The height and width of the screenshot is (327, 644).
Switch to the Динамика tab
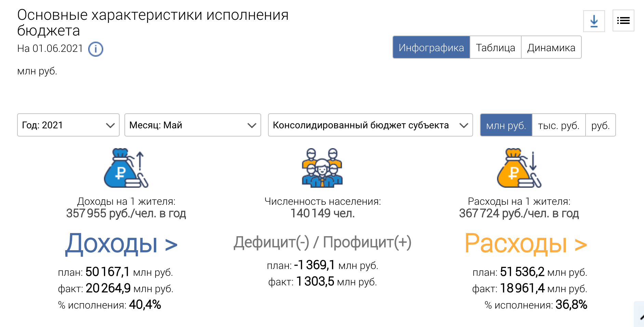[551, 47]
